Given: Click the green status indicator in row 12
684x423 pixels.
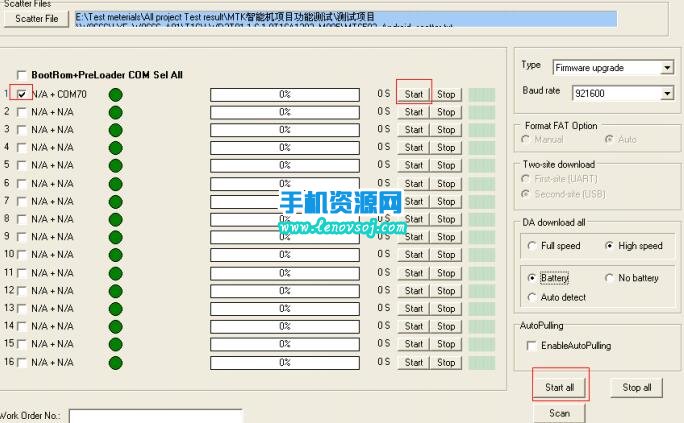Looking at the screenshot, I should (x=116, y=291).
